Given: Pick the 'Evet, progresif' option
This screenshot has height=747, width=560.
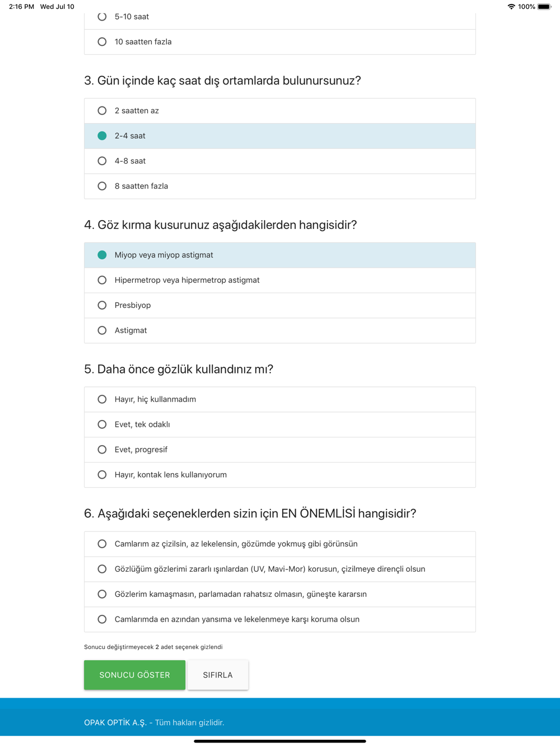Looking at the screenshot, I should point(102,450).
